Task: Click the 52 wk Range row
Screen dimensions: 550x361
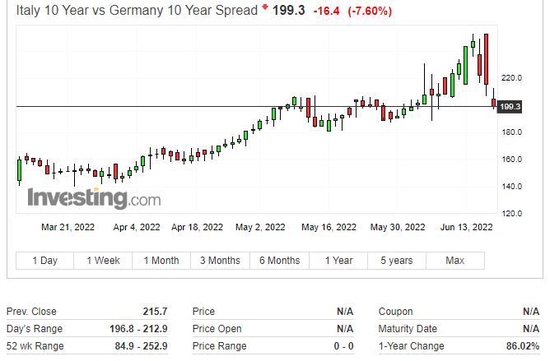Action: tap(87, 346)
